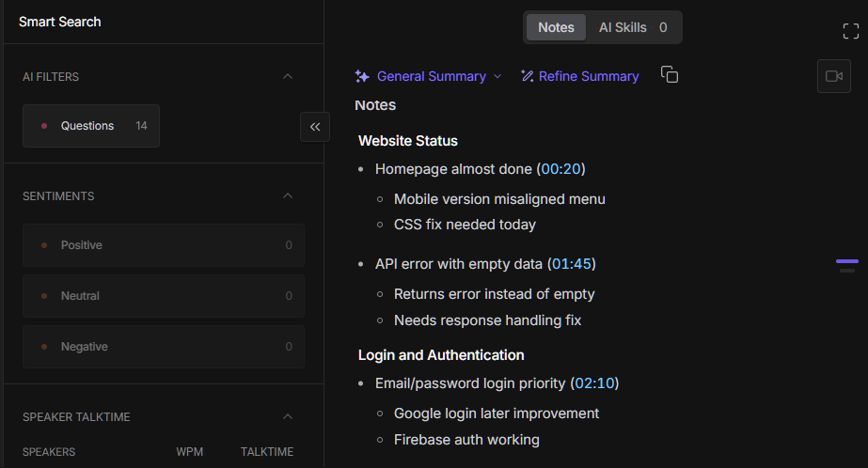Image resolution: width=868 pixels, height=468 pixels.
Task: Jump to timestamp 01:45
Action: [x=571, y=264]
